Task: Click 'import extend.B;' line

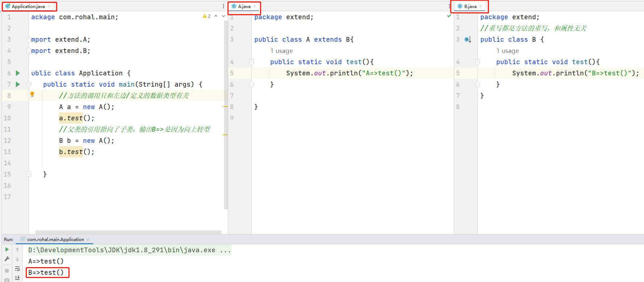Action: point(61,51)
